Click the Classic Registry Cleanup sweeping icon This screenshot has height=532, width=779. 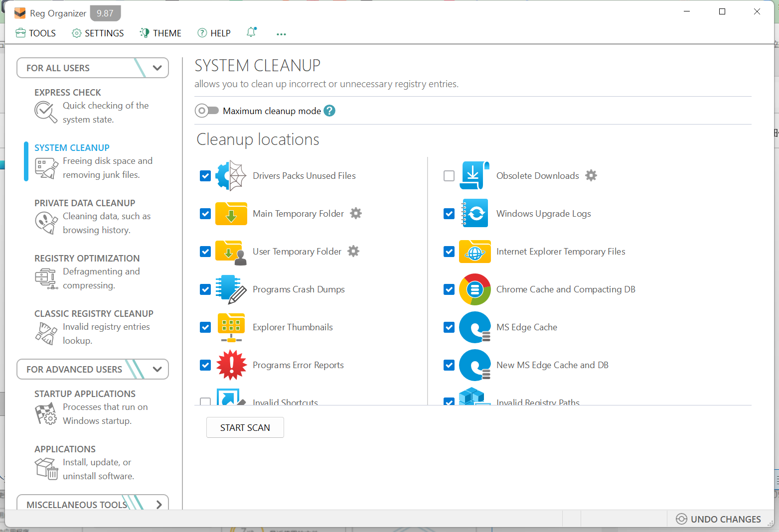[x=46, y=333]
